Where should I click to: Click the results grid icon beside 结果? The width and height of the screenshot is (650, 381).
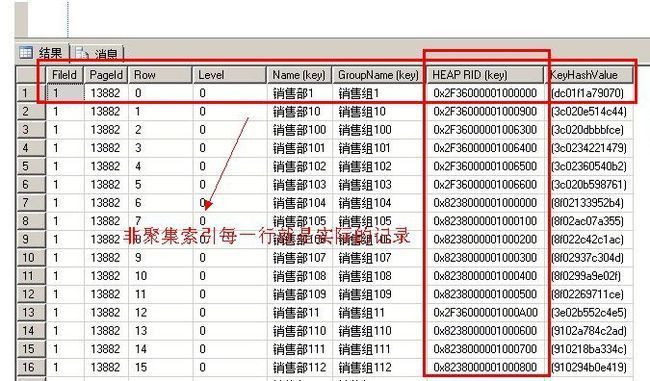pyautogui.click(x=26, y=53)
